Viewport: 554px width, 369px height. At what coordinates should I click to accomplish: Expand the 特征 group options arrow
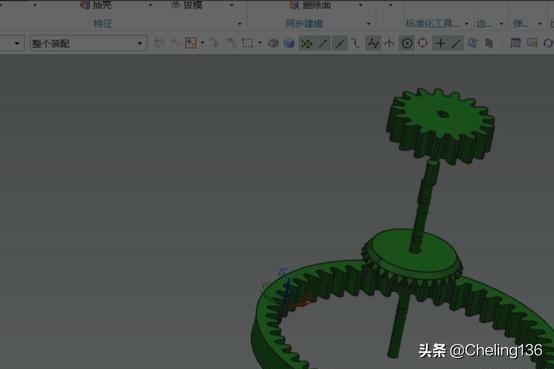(240, 24)
